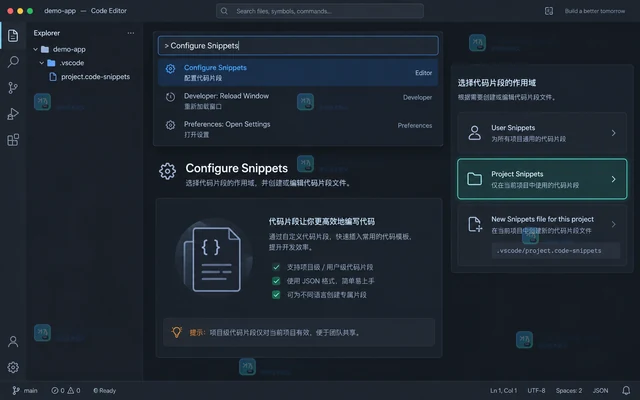This screenshot has width=640, height=400.
Task: Click the Ready status indicator
Action: pos(104,391)
